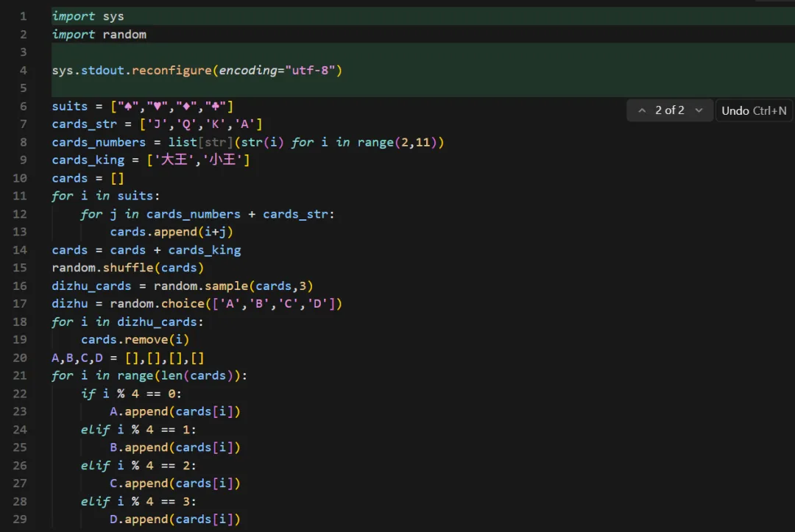This screenshot has width=795, height=532.
Task: Click the 'cards.append(i+j)' statement
Action: pyautogui.click(x=172, y=232)
